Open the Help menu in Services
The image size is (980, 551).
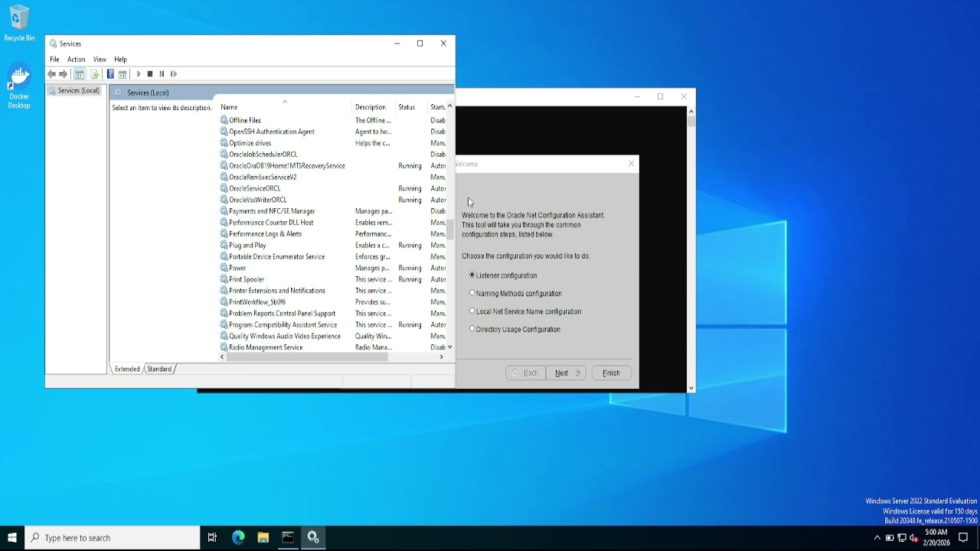120,59
